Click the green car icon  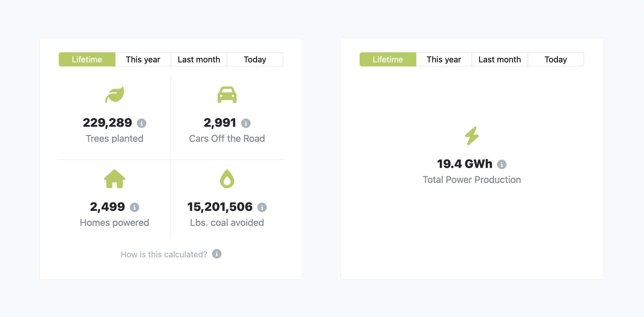[227, 95]
